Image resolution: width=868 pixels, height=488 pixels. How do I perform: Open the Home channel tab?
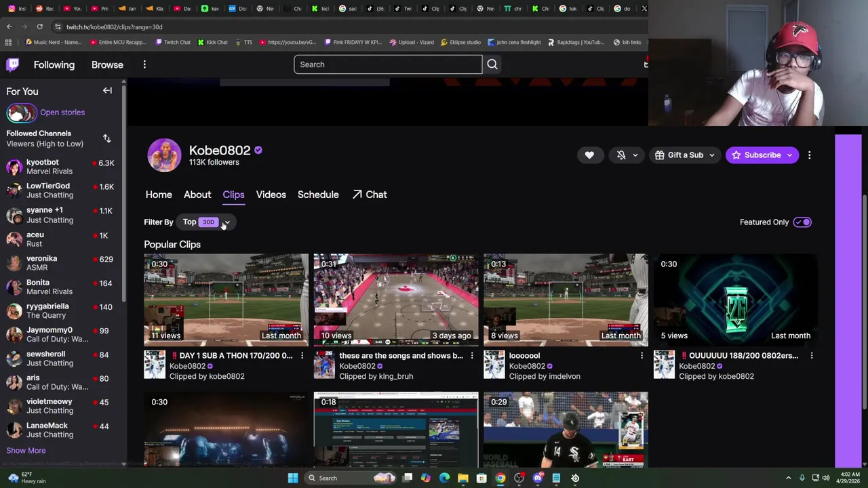(159, 195)
